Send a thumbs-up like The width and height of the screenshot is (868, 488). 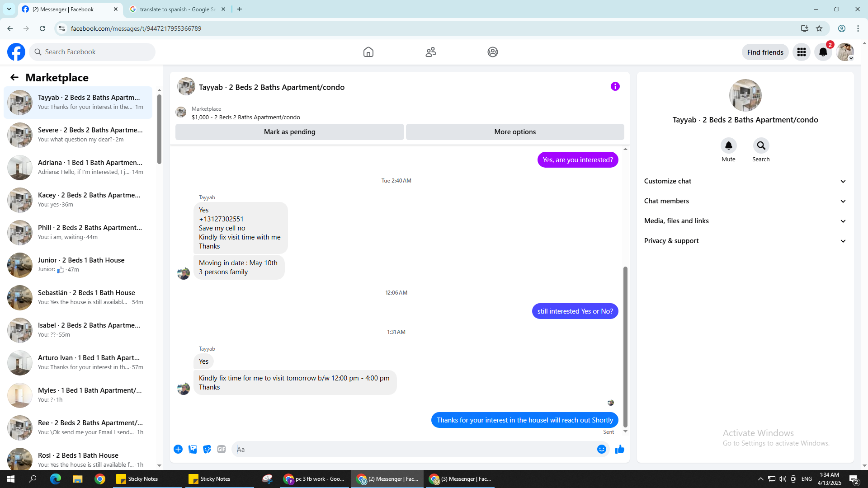620,449
